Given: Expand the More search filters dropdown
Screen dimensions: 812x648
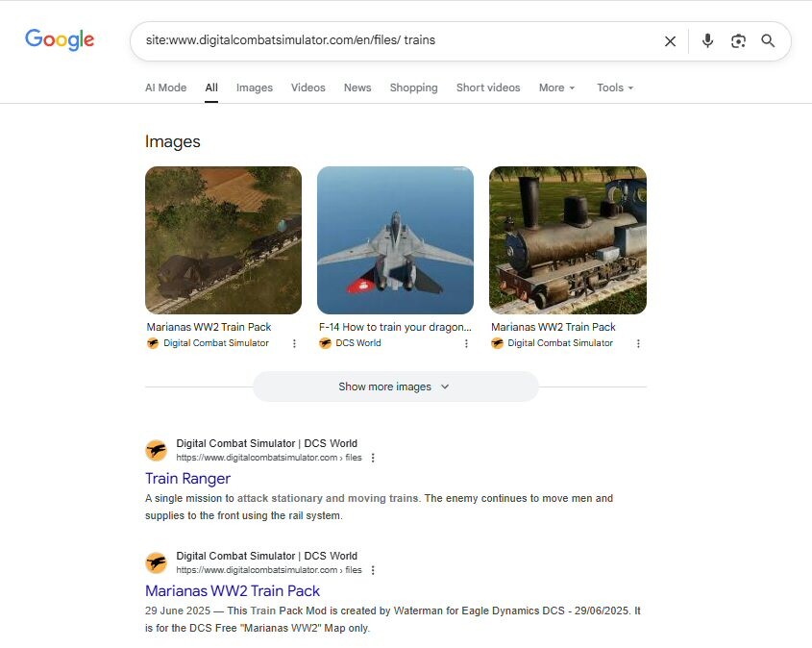Looking at the screenshot, I should point(556,87).
